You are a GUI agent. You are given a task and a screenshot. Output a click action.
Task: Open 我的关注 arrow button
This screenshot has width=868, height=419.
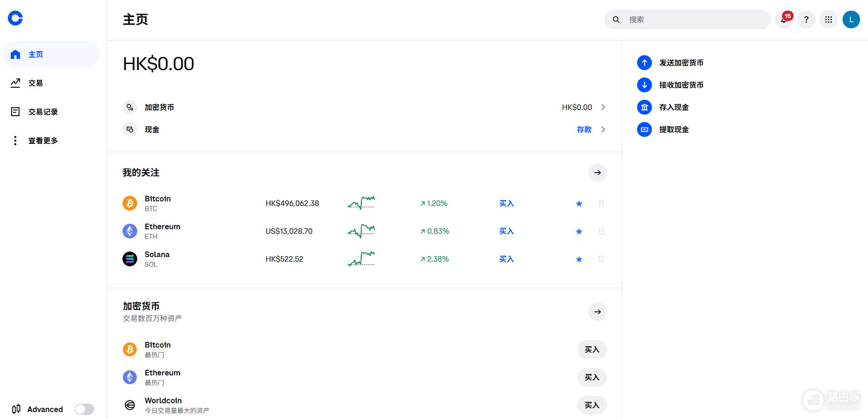click(598, 173)
